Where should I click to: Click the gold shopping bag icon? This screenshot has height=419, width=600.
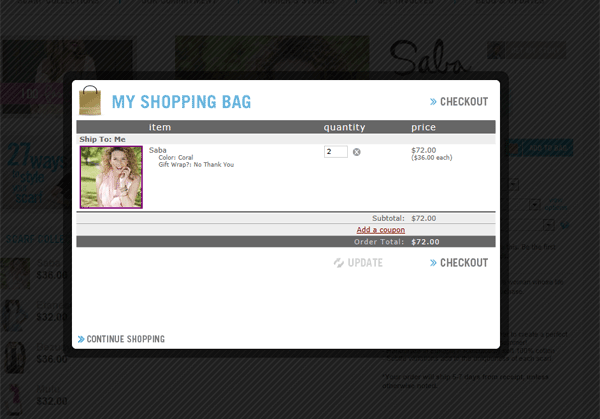(x=90, y=102)
